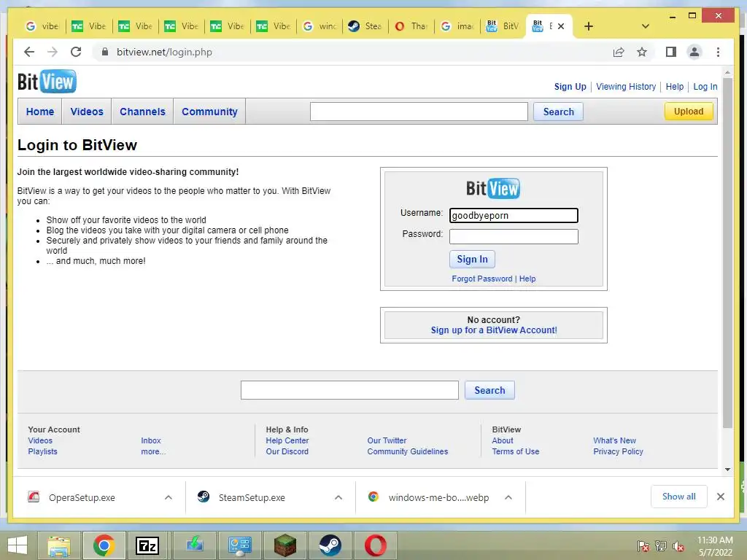The height and width of the screenshot is (560, 747).
Task: Launch Opera from the taskbar
Action: coord(376,545)
